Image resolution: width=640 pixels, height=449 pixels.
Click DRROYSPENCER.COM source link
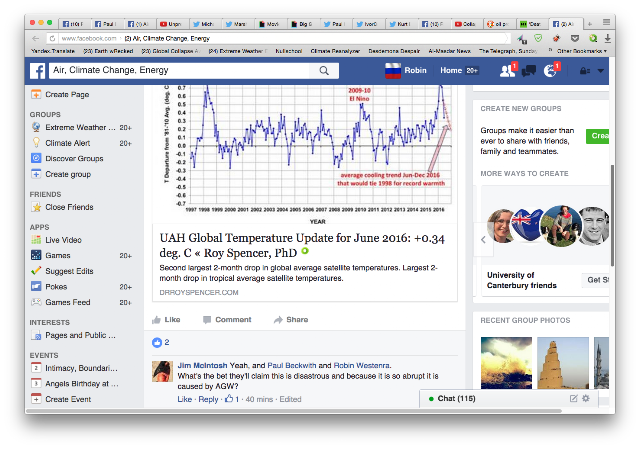pyautogui.click(x=199, y=293)
